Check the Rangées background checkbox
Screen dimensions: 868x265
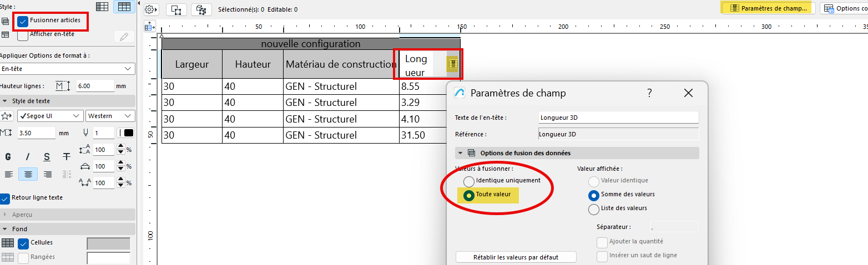click(x=23, y=258)
